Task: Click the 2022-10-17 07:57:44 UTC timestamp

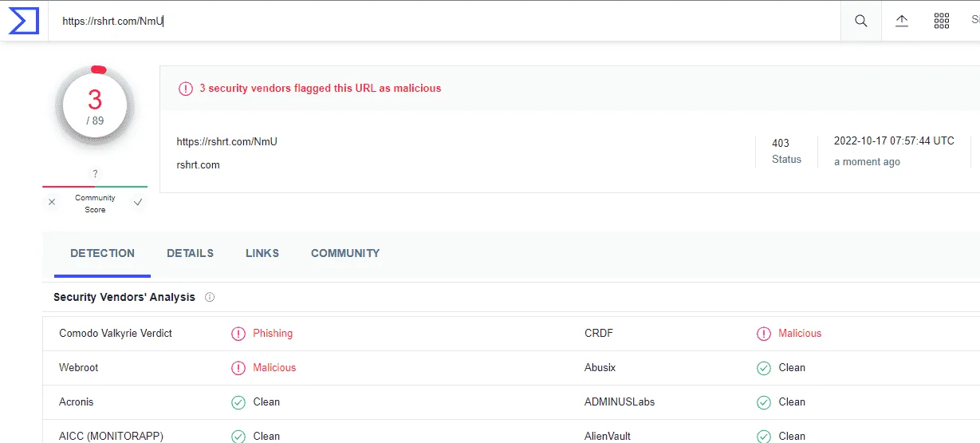Action: [894, 141]
